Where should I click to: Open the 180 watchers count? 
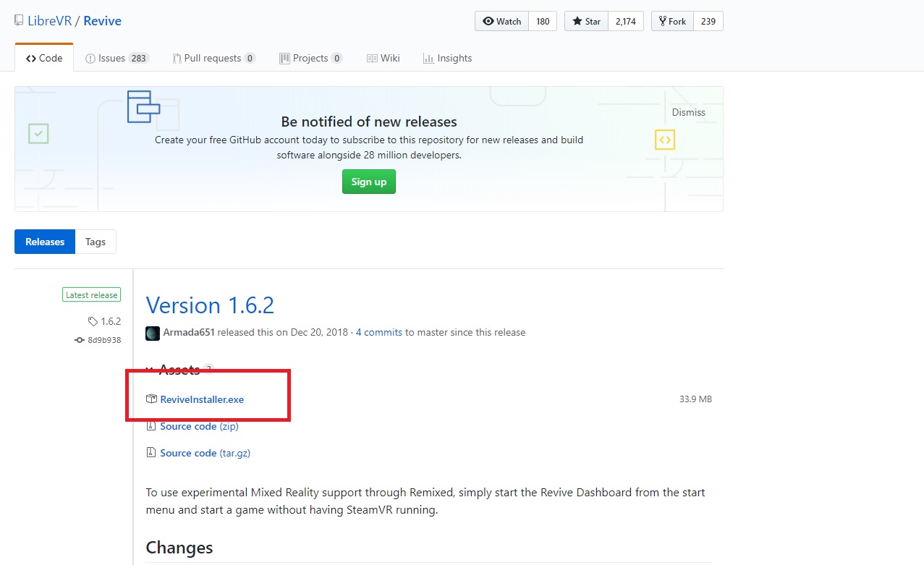(543, 21)
